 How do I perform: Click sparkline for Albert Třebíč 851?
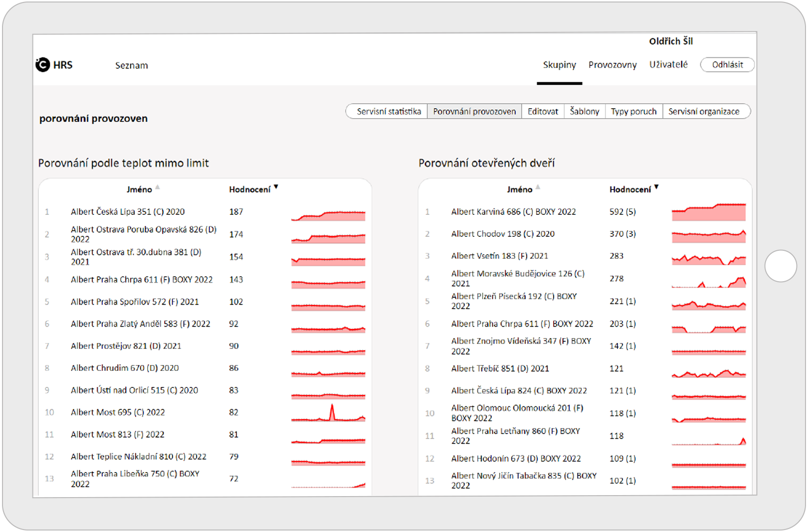click(x=709, y=373)
